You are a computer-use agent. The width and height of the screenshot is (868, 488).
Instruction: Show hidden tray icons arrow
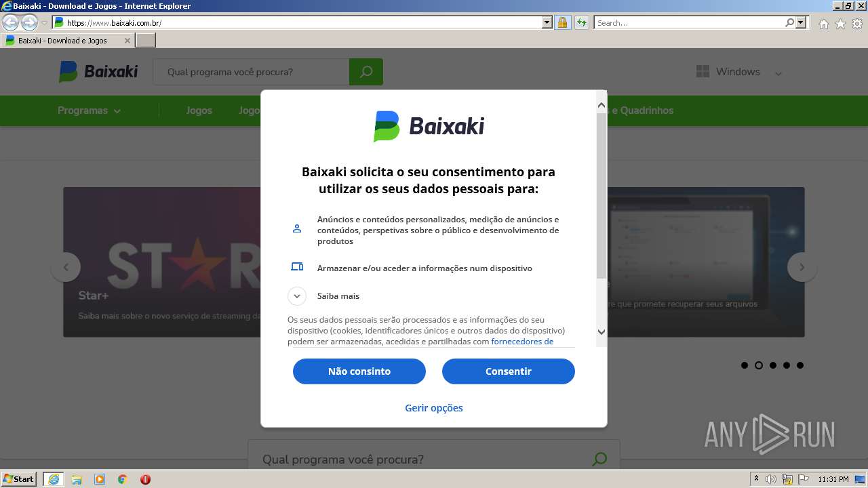click(756, 479)
